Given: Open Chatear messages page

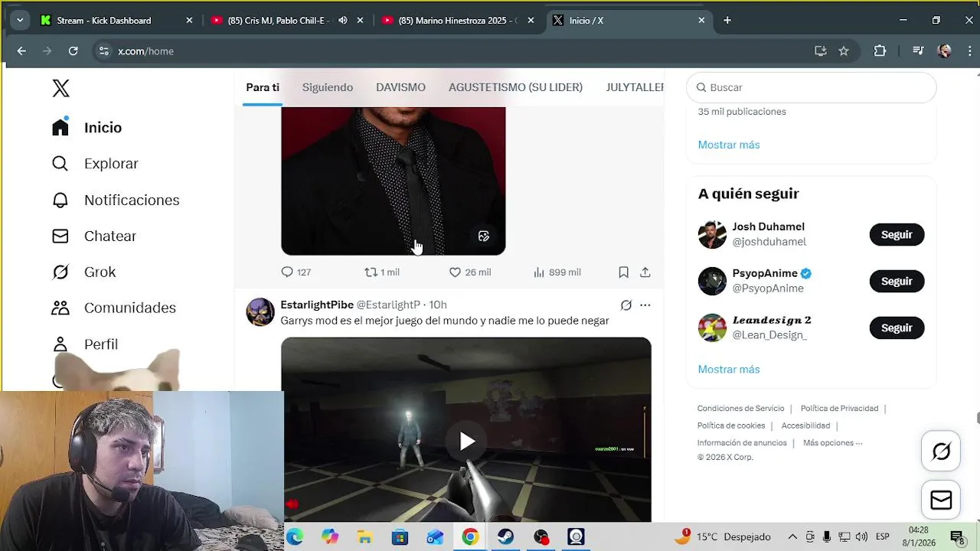Looking at the screenshot, I should (93, 236).
